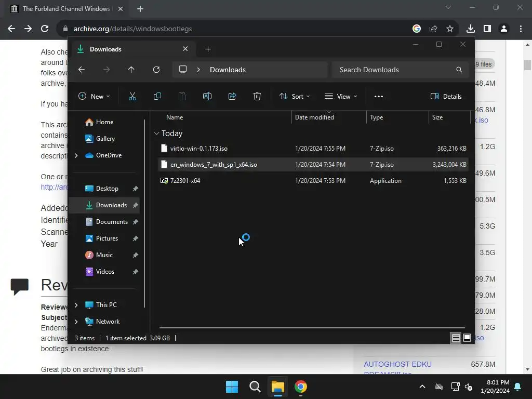The width and height of the screenshot is (532, 399).
Task: Click the Rename icon in Explorer toolbar
Action: tap(207, 96)
